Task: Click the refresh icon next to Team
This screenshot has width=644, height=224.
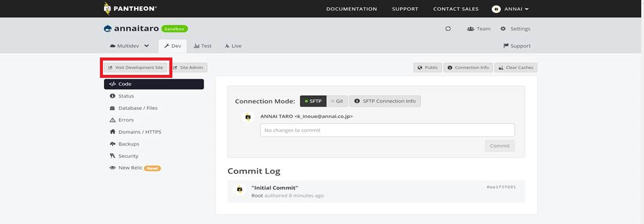Action: [448, 29]
